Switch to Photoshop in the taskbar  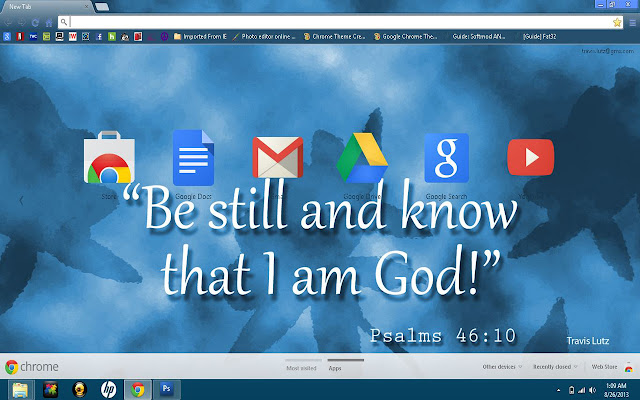pos(167,389)
